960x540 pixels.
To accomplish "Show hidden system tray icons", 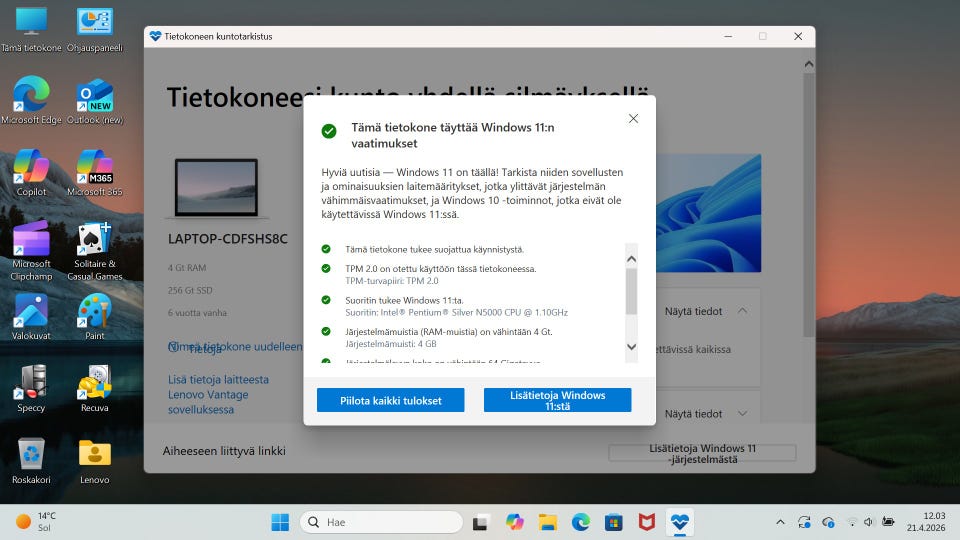I will click(x=780, y=522).
